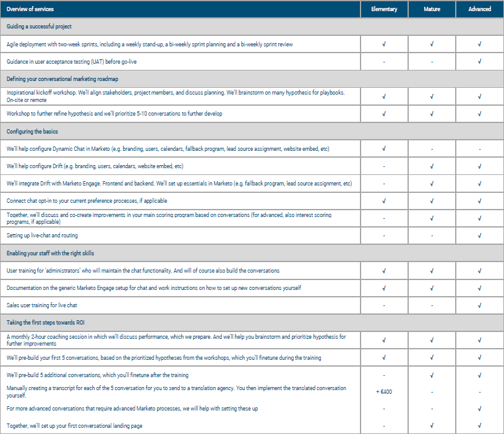Click the '+ €400' price in Elementary column
Screen dimensions: 504x434
click(384, 392)
